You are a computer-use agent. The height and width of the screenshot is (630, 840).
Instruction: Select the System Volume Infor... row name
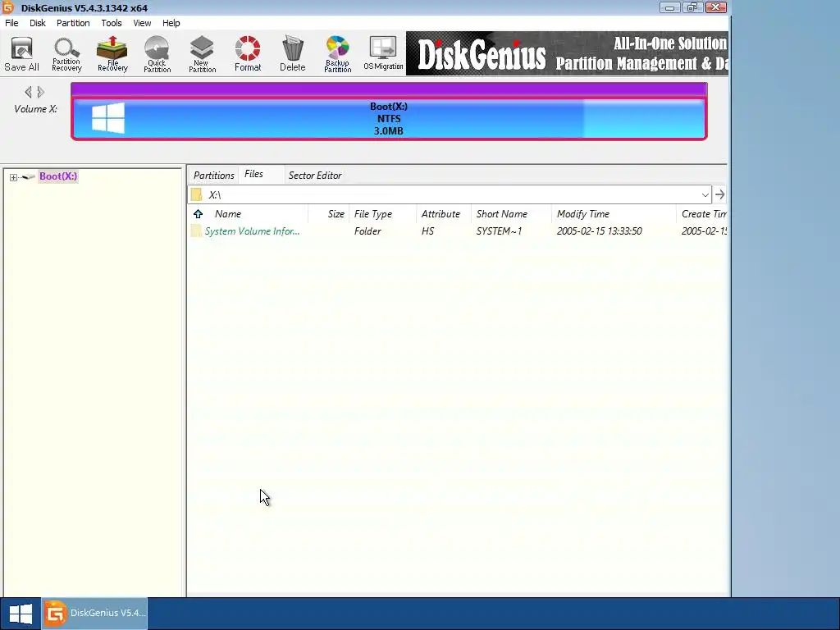click(x=252, y=231)
